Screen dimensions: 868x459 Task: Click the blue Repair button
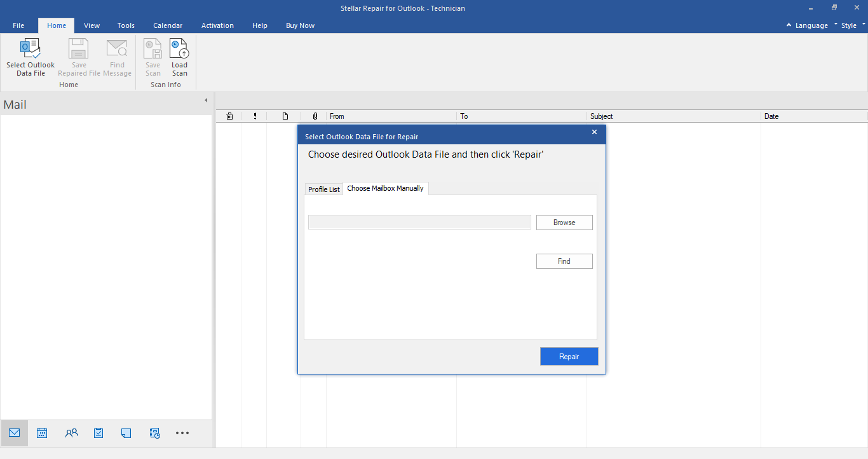click(569, 357)
